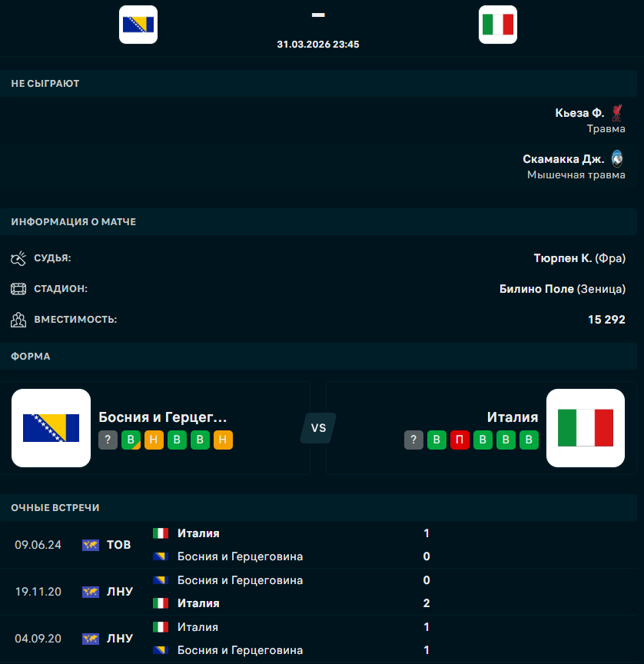Image resolution: width=644 pixels, height=664 pixels.
Task: Click Bosnia's gray question mark form badge
Action: (x=108, y=440)
